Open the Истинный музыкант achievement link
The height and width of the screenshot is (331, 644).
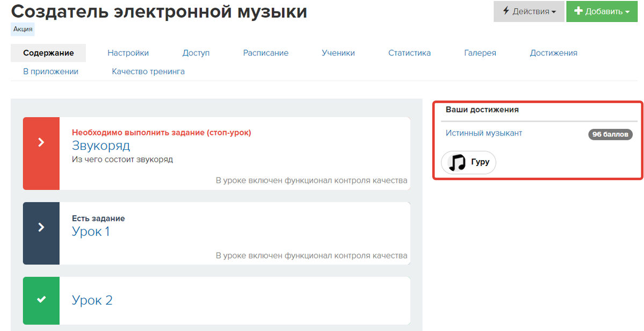[x=483, y=133]
